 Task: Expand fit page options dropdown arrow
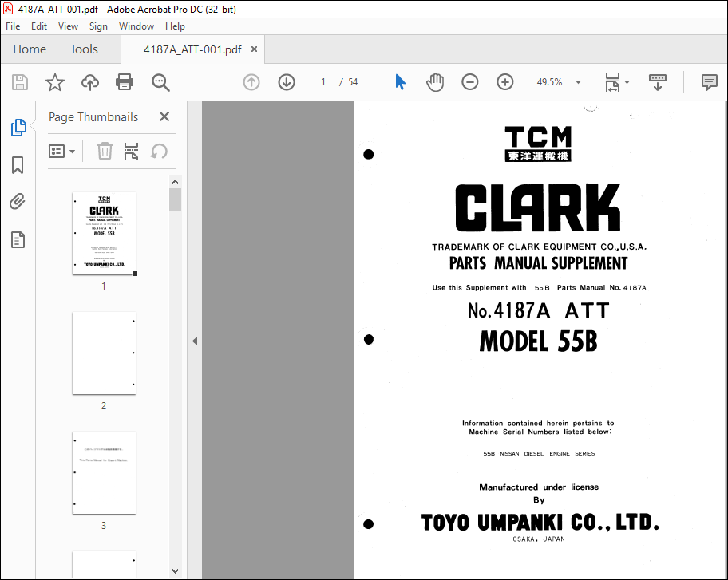627,82
